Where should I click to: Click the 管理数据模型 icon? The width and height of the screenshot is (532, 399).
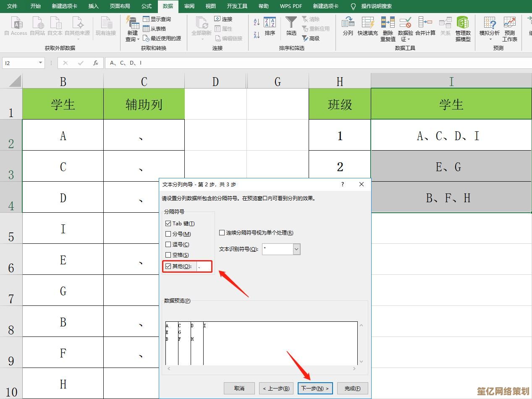pos(463,24)
